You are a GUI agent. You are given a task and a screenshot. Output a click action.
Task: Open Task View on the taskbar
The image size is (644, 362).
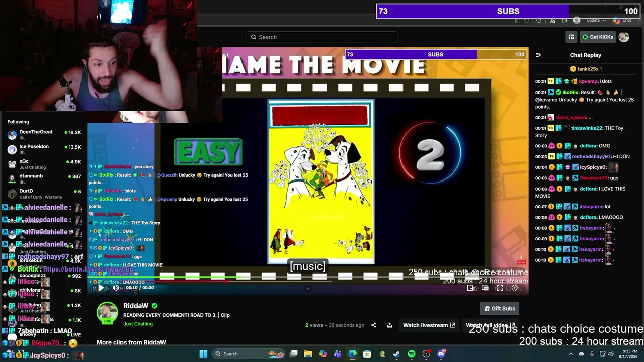point(294,354)
